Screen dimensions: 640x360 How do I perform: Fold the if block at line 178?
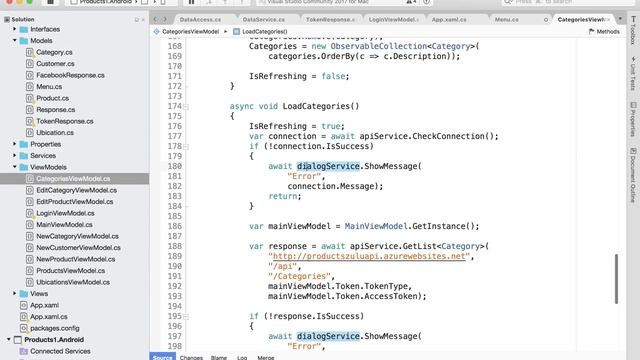(186, 147)
